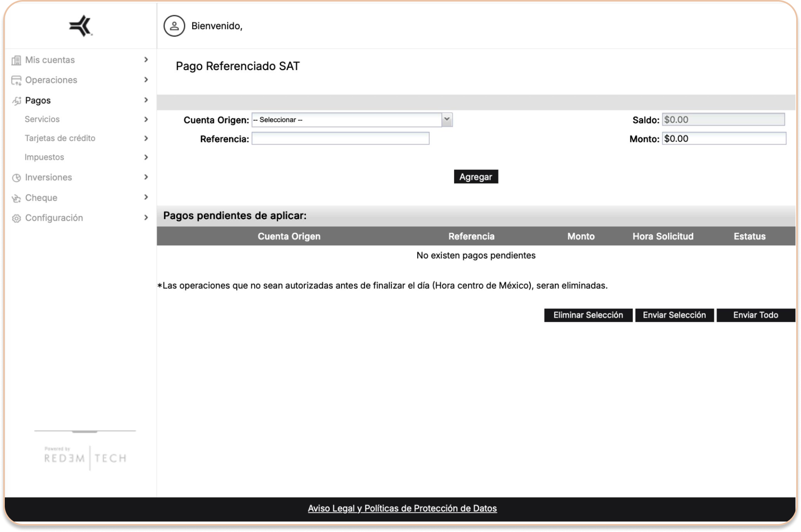Image resolution: width=801 pixels, height=532 pixels.
Task: Expand the Impuestos submenu chevron
Action: [x=146, y=157]
